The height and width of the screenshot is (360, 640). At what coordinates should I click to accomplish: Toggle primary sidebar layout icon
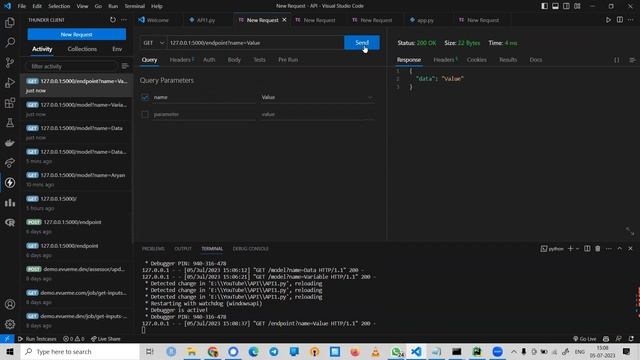click(x=544, y=6)
